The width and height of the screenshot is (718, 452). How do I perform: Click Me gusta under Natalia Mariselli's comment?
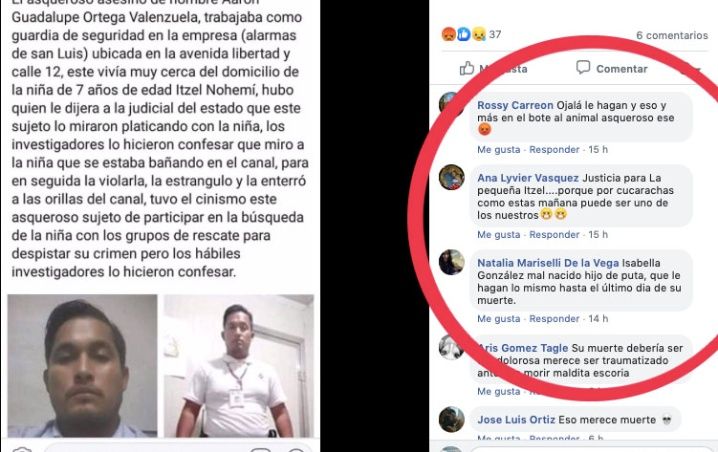pyautogui.click(x=499, y=319)
